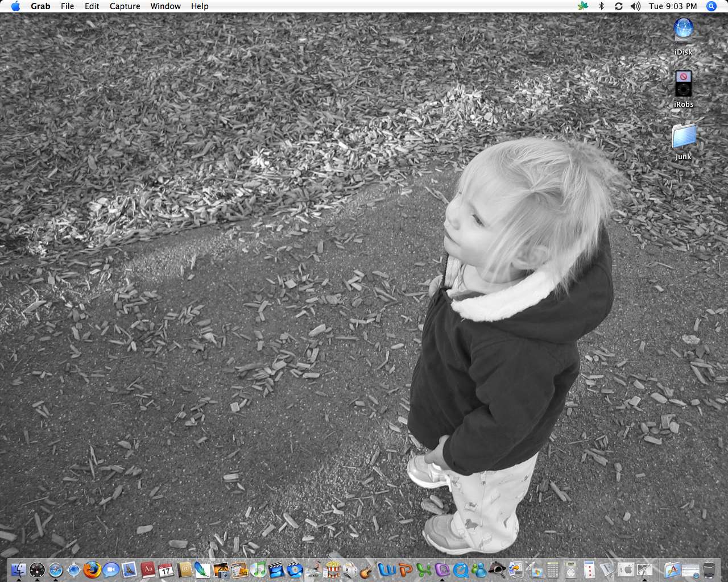Open the Apple menu

tap(16, 6)
